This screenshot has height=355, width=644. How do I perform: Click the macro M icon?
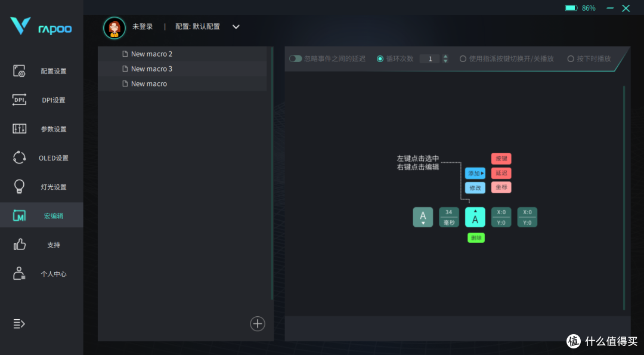tap(19, 215)
